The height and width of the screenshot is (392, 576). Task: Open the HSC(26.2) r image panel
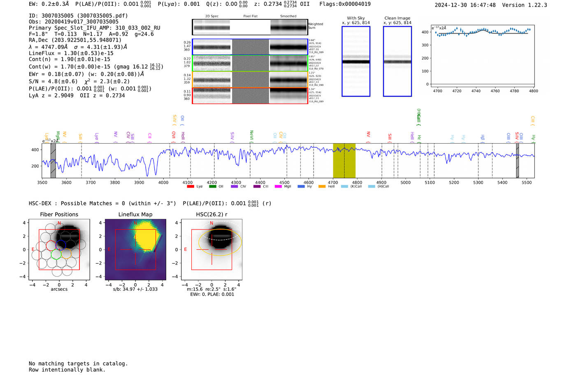211,250
